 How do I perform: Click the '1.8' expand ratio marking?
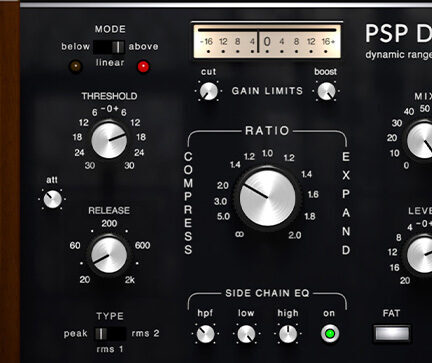(310, 217)
